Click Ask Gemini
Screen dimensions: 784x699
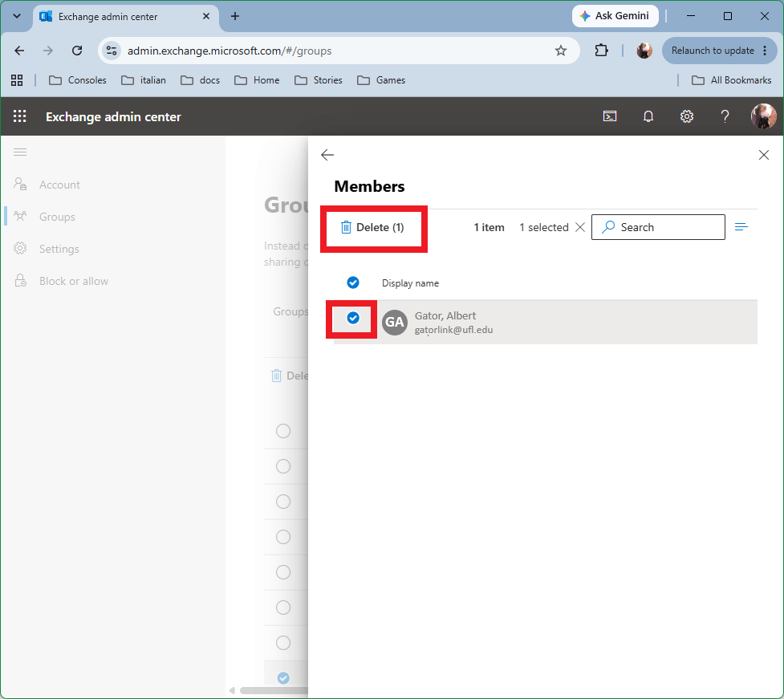(615, 16)
